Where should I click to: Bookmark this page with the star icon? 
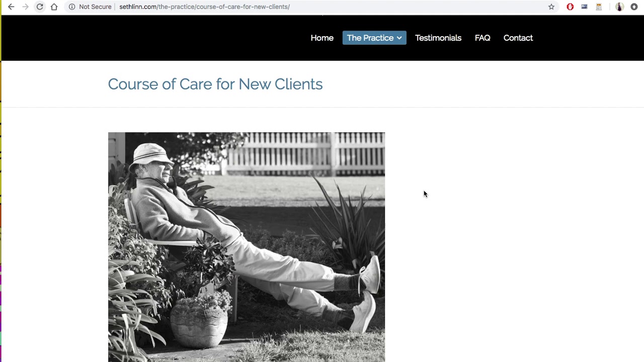551,7
